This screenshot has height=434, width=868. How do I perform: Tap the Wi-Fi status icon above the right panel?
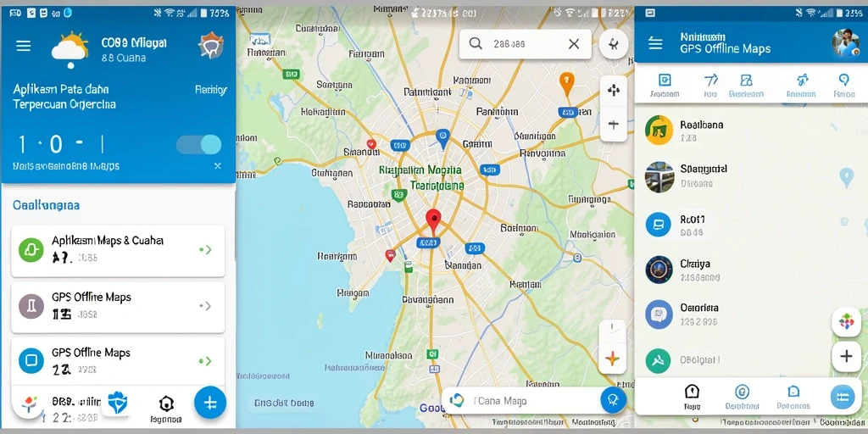click(x=811, y=13)
